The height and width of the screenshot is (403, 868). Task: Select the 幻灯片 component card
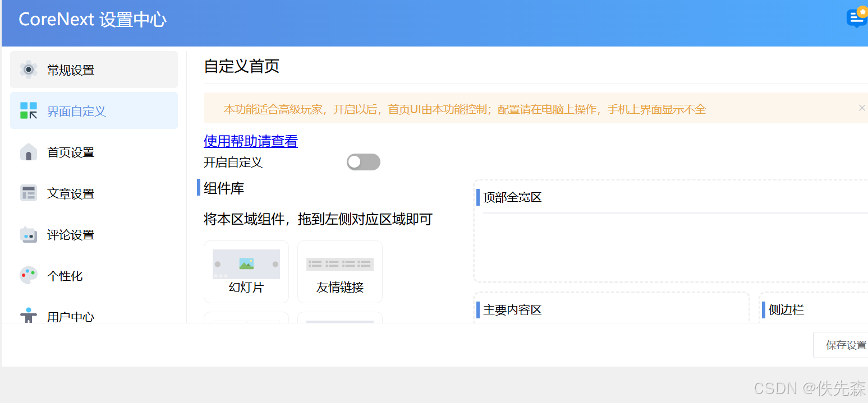pos(246,272)
